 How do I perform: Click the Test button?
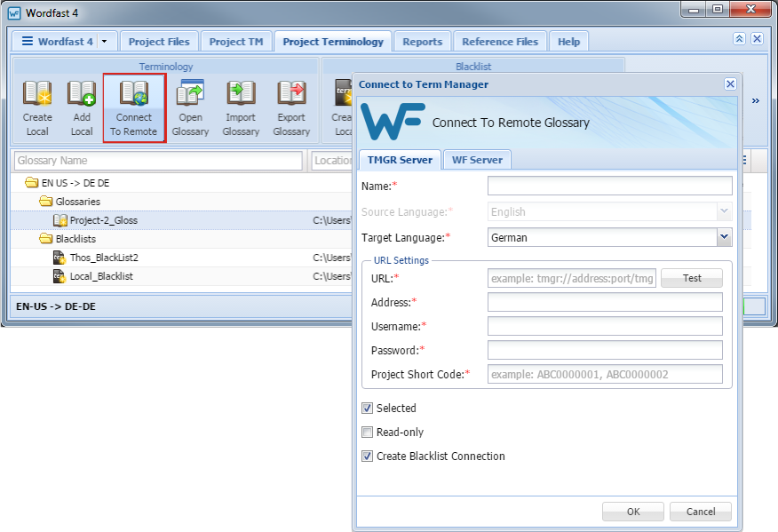click(692, 278)
